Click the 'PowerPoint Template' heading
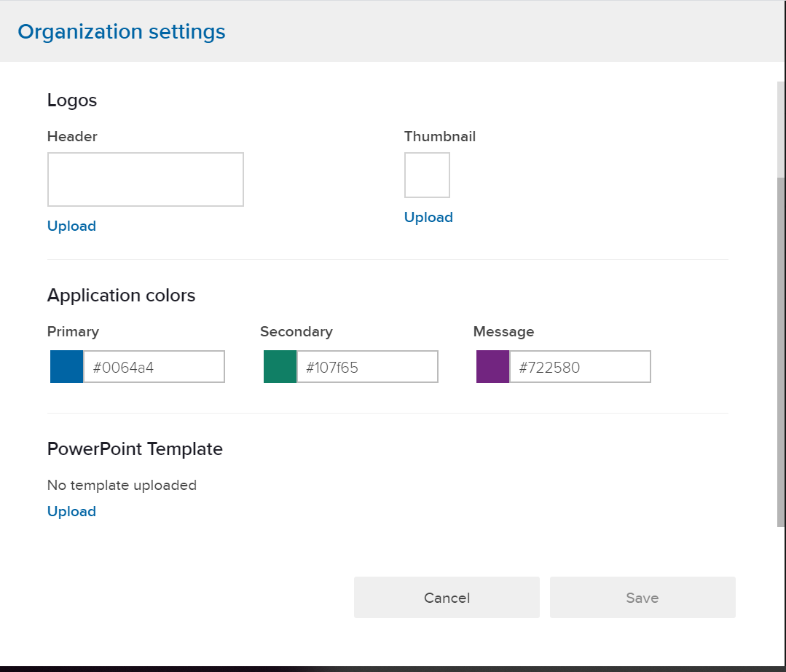 pos(135,448)
